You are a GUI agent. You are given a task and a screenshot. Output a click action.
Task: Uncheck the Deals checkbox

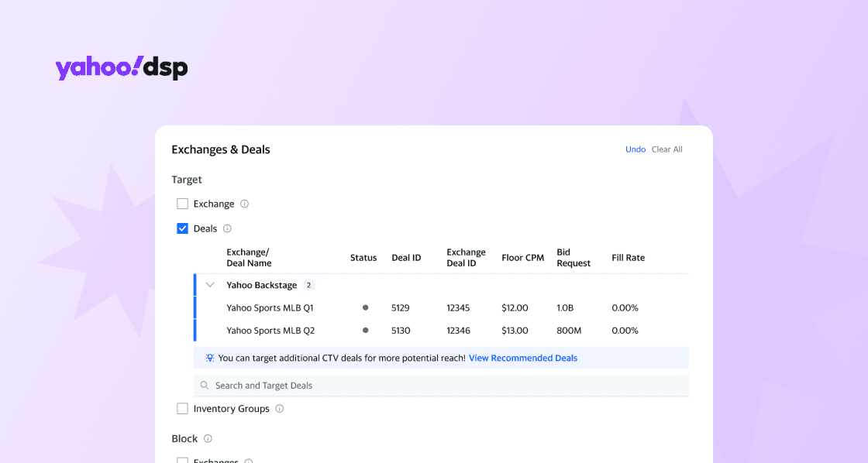pyautogui.click(x=182, y=228)
